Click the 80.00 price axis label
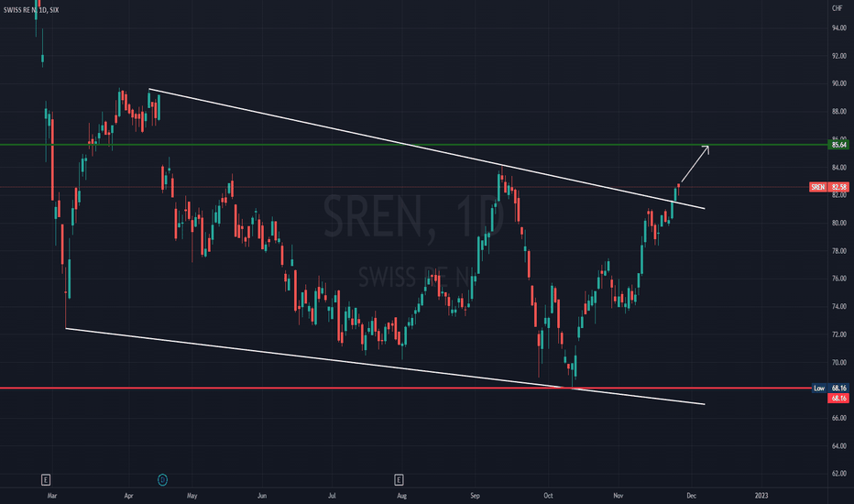Screen dimensions: 854x504 click(838, 223)
